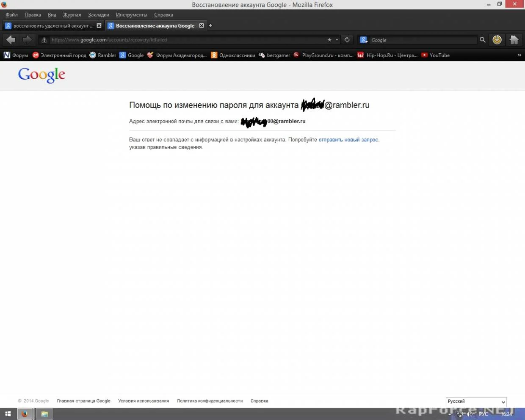
Task: Click the 16:24 taskbar clock
Action: (x=507, y=414)
